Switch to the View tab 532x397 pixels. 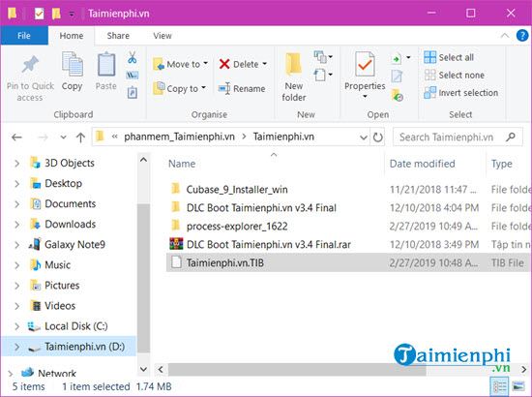point(163,36)
